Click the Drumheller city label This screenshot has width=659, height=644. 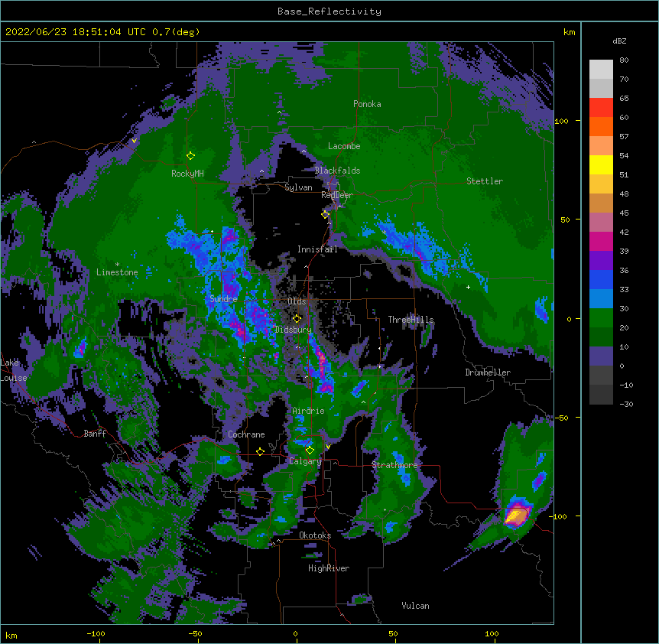click(x=488, y=372)
